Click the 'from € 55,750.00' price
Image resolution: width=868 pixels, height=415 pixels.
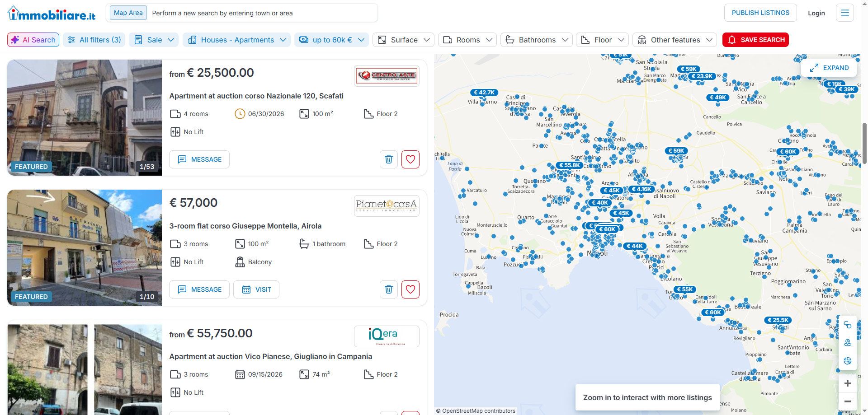pyautogui.click(x=211, y=333)
